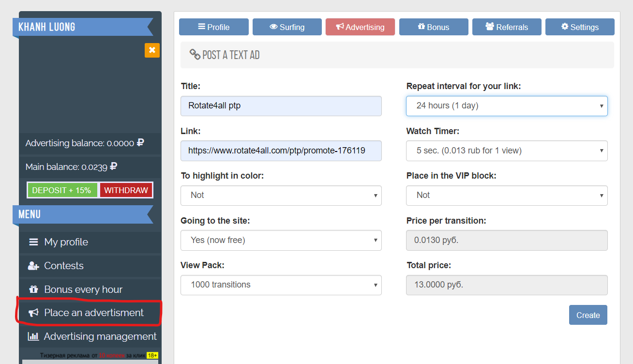Expand the Place in the VIP block dropdown
Image resolution: width=633 pixels, height=364 pixels.
(507, 196)
